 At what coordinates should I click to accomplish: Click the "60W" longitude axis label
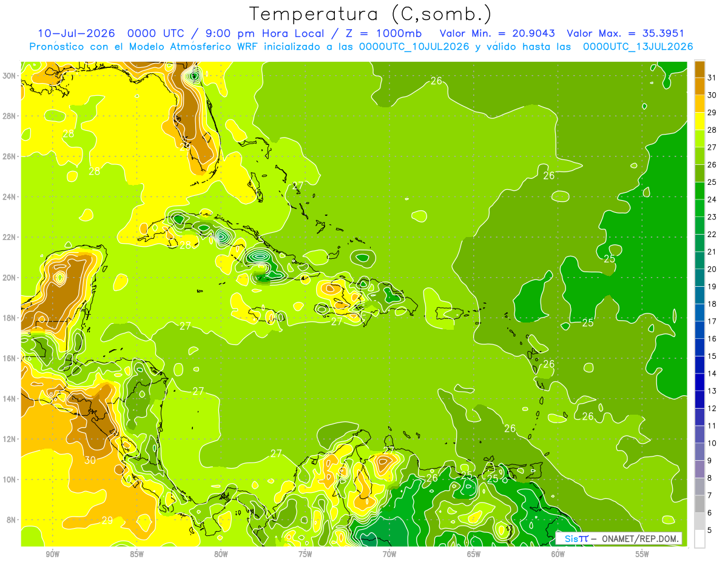tap(558, 554)
